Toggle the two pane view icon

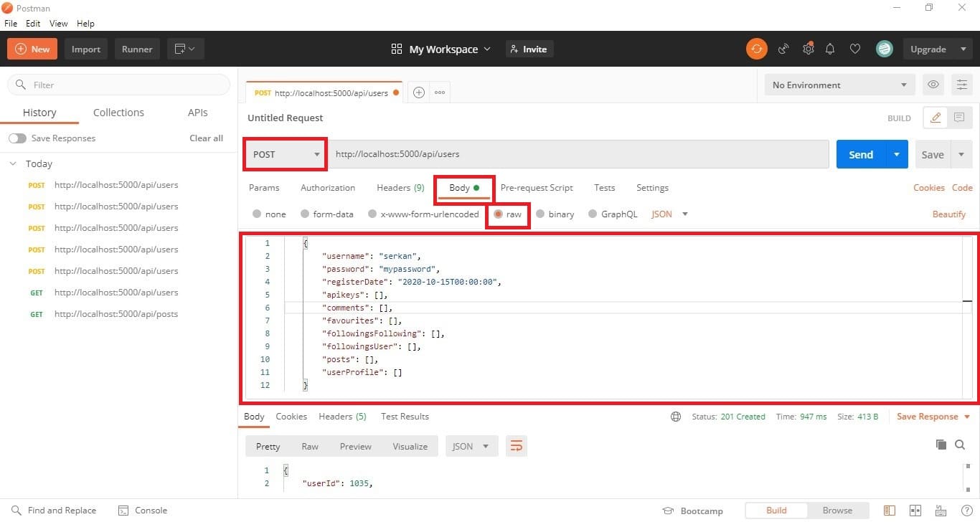pos(890,511)
